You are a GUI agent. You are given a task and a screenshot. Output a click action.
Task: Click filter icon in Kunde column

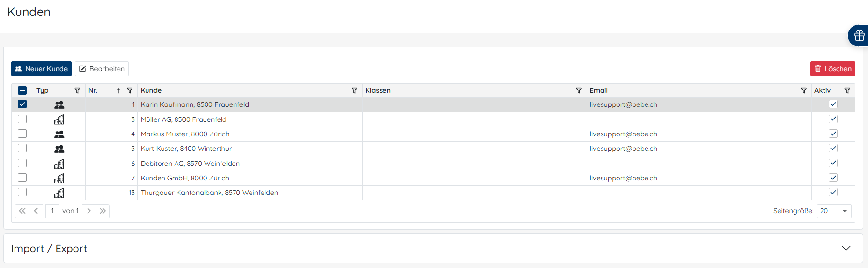click(354, 90)
